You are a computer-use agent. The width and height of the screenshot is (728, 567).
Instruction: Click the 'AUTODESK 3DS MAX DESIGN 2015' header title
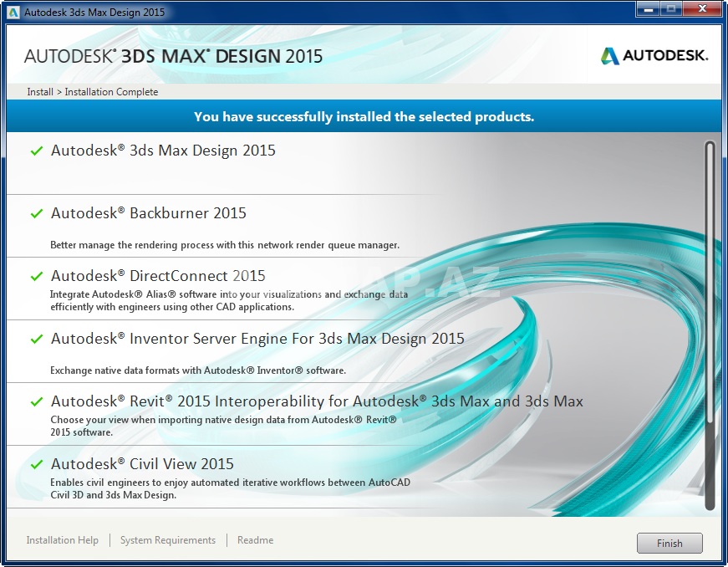pyautogui.click(x=173, y=56)
